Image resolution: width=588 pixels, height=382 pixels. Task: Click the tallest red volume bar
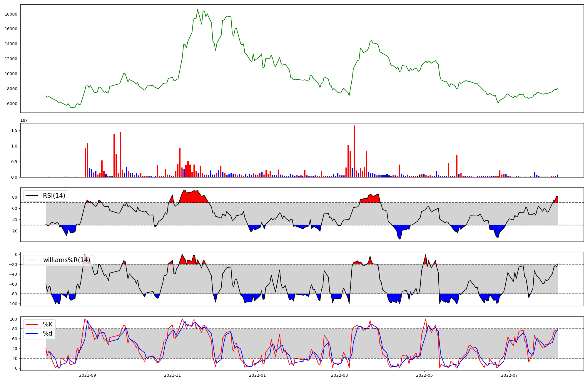click(354, 151)
